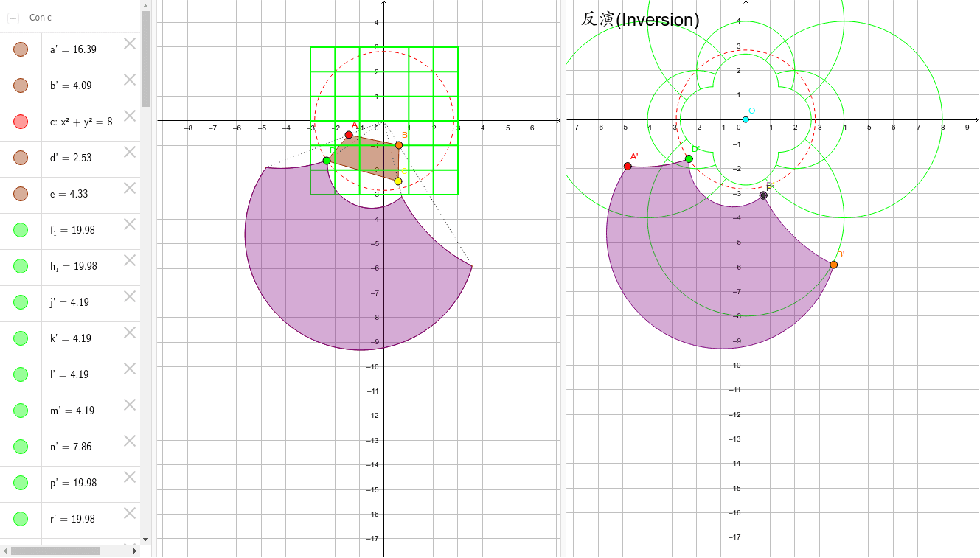Delete conic f₁ using its X icon
Screen dimensions: 980x558
pos(130,226)
